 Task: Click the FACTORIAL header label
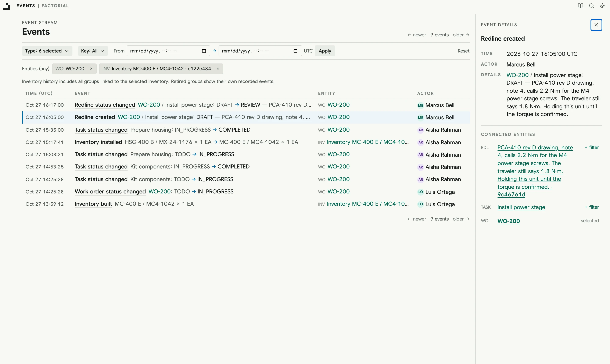point(55,6)
